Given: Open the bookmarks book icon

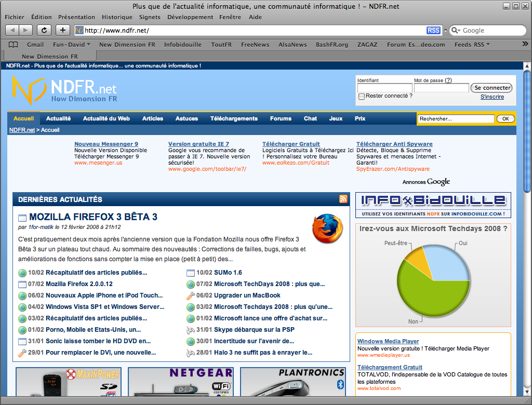Looking at the screenshot, I should coord(13,45).
